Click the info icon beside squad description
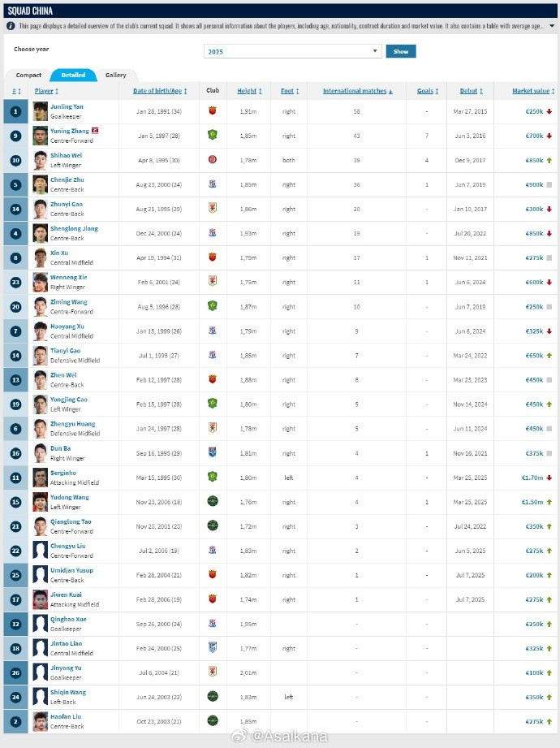The width and height of the screenshot is (560, 748). pos(10,26)
